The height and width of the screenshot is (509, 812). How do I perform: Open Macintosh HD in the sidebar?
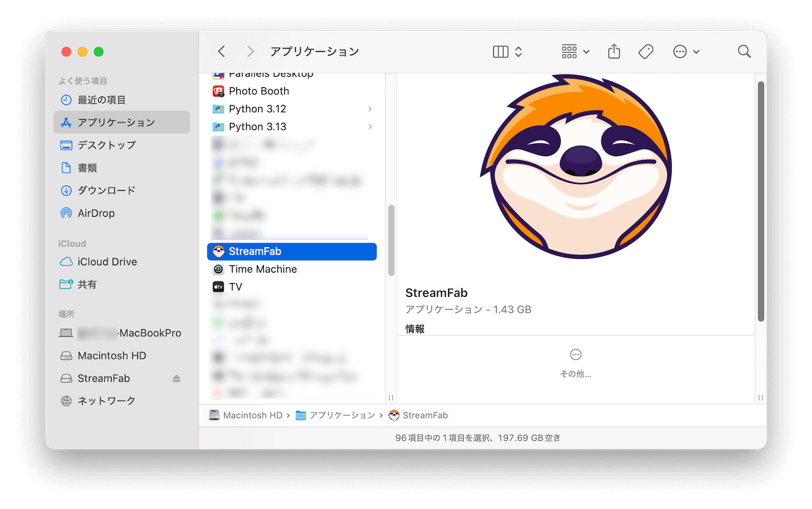click(x=121, y=355)
